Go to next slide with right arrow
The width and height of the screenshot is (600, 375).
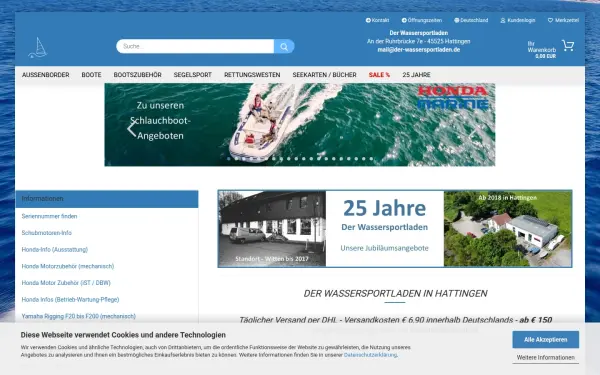(x=473, y=132)
